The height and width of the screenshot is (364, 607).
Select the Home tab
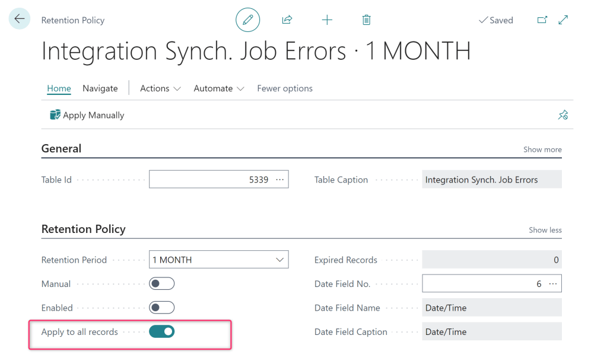(x=59, y=88)
